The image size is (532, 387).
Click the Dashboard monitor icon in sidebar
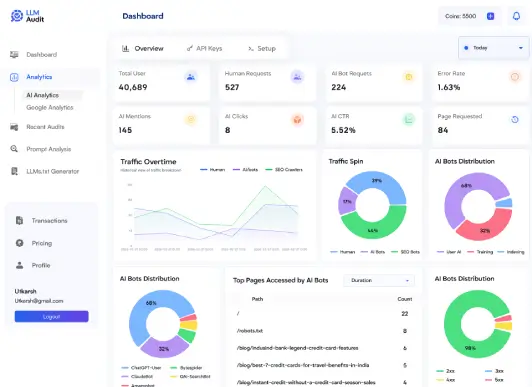(x=14, y=55)
